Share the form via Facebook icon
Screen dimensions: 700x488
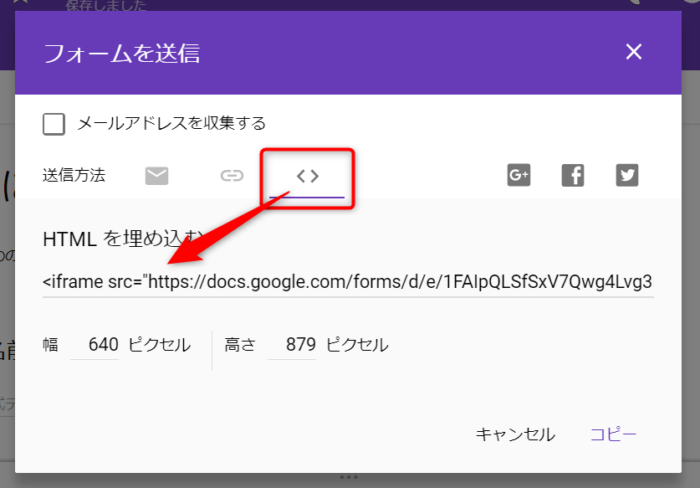point(573,176)
